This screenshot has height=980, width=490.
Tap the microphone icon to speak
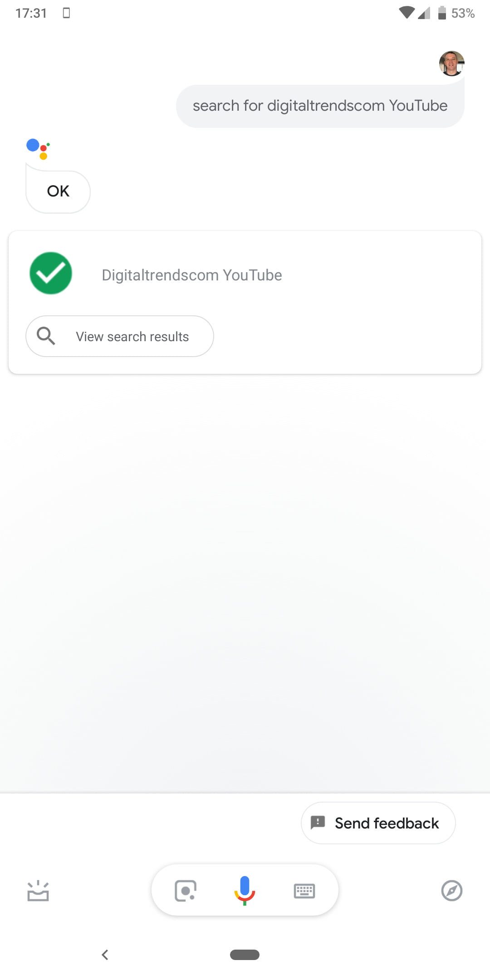tap(245, 890)
